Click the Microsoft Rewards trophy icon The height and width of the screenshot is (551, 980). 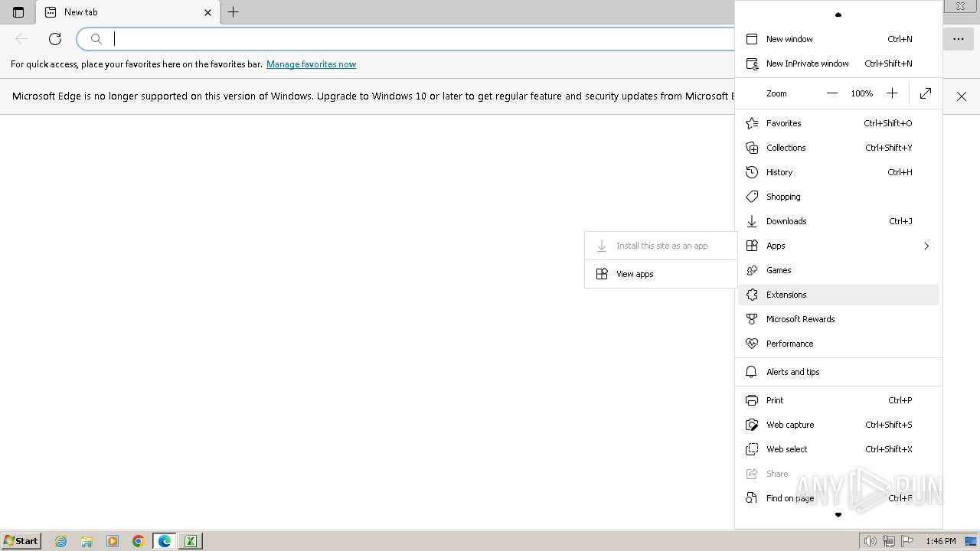click(x=752, y=319)
